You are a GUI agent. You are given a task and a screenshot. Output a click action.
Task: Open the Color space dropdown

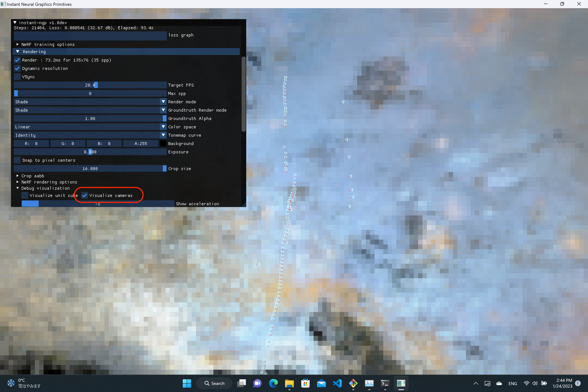coord(163,127)
